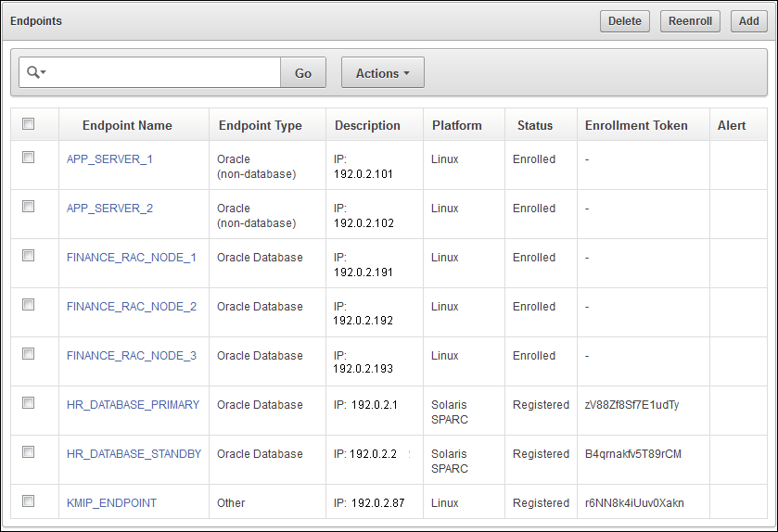The height and width of the screenshot is (532, 778).
Task: Click Enrolled status of APP_SERVER_2
Action: (534, 209)
